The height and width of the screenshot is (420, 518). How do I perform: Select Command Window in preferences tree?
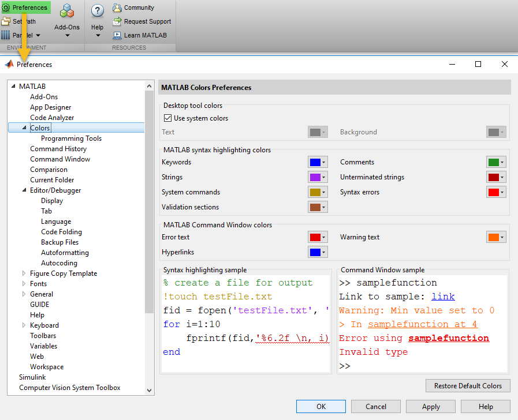pos(60,159)
